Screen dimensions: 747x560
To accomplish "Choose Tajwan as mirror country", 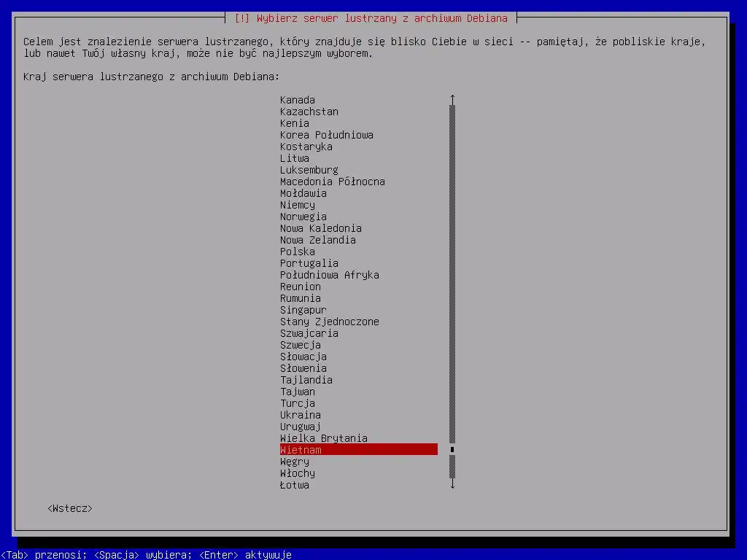I will click(359, 392).
